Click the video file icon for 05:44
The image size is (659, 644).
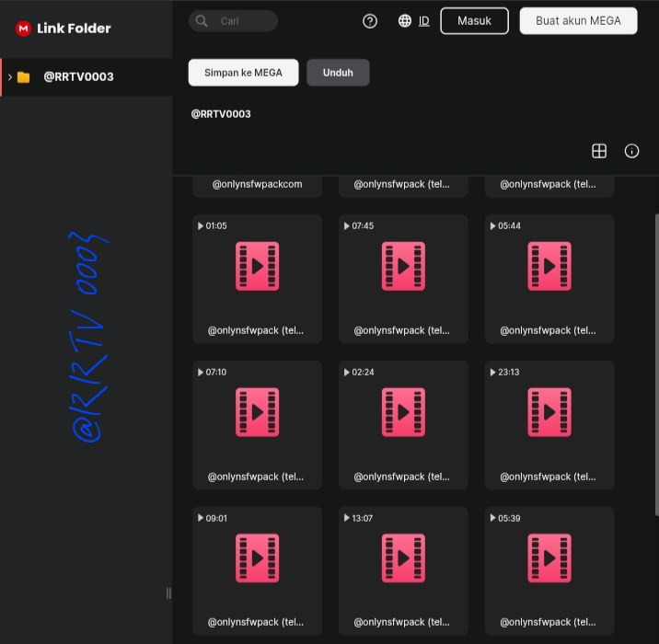[x=549, y=266]
